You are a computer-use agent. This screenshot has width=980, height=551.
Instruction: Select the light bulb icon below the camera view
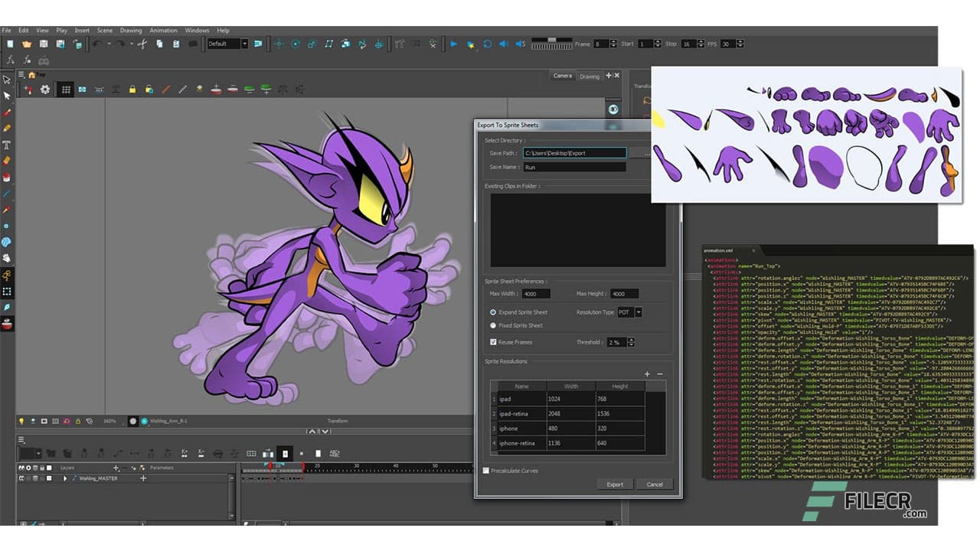[22, 420]
